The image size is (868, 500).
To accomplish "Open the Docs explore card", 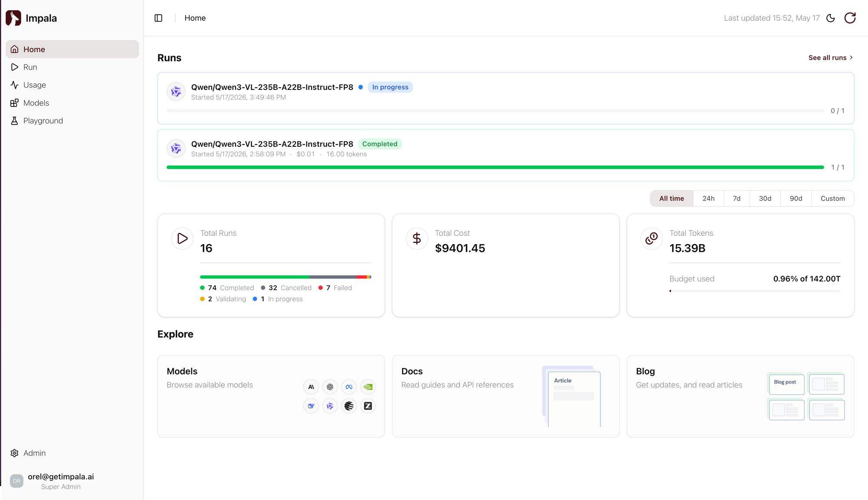I will point(506,396).
